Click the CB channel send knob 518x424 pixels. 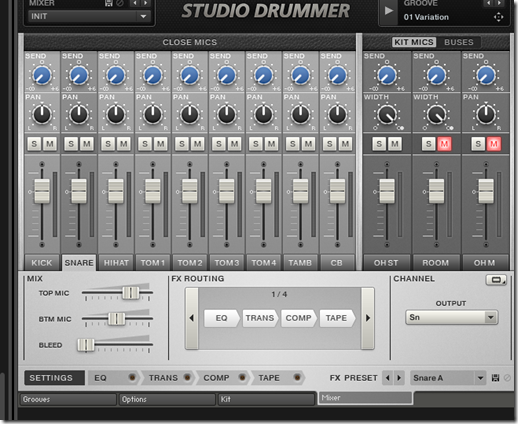[337, 75]
